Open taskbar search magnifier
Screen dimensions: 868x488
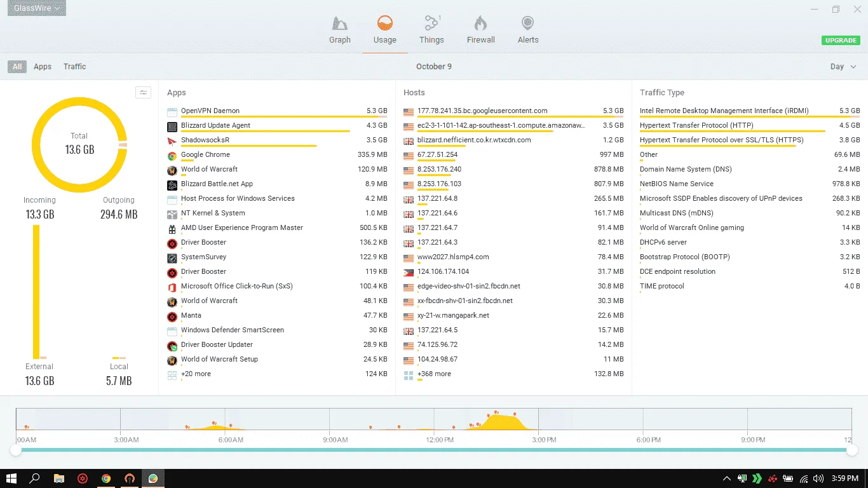[35, 478]
